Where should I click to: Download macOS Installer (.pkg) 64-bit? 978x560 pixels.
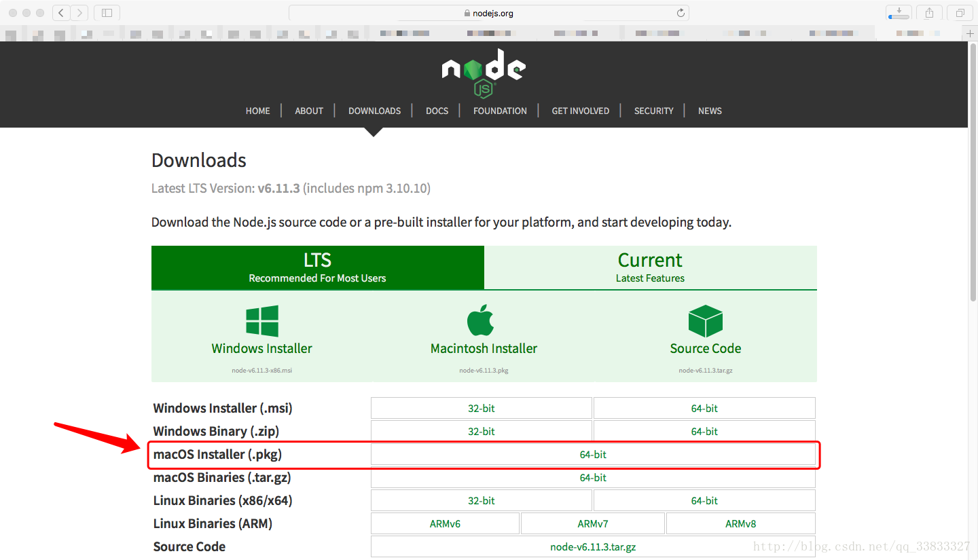593,454
